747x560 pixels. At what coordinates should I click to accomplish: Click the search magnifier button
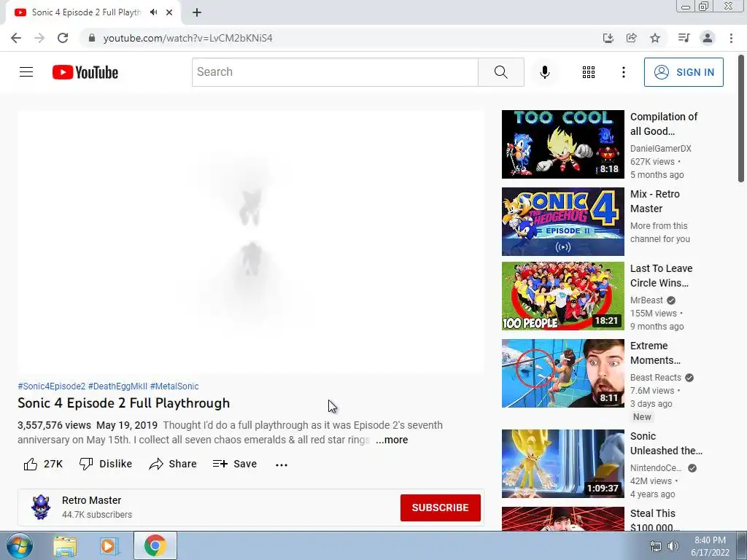point(500,72)
